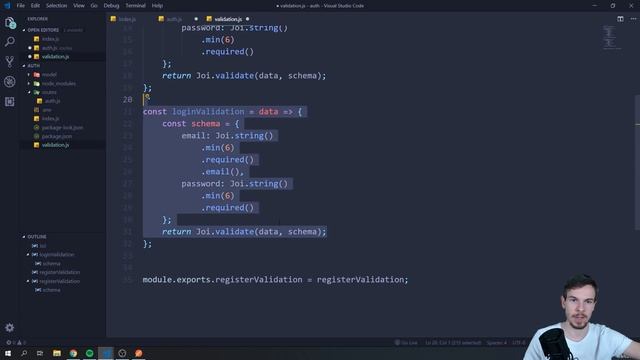640x360 pixels.
Task: Open validation.js in the AUTH folder tree
Action: click(x=55, y=145)
